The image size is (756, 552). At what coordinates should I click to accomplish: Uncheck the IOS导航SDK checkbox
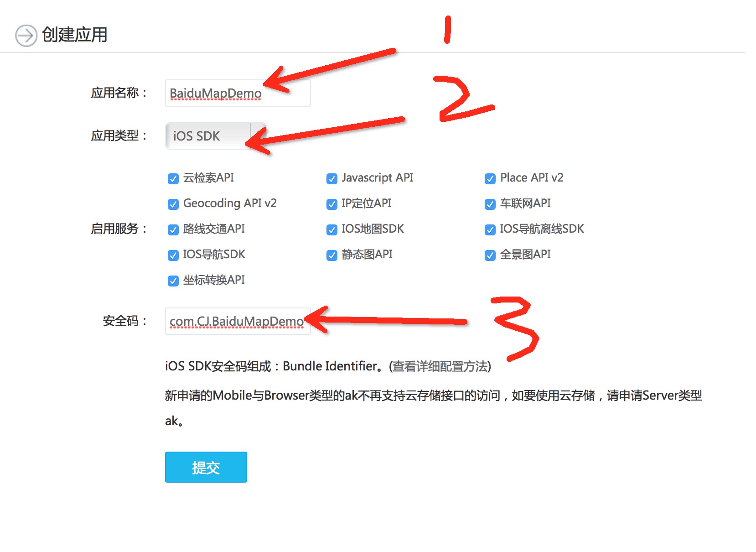click(x=173, y=255)
